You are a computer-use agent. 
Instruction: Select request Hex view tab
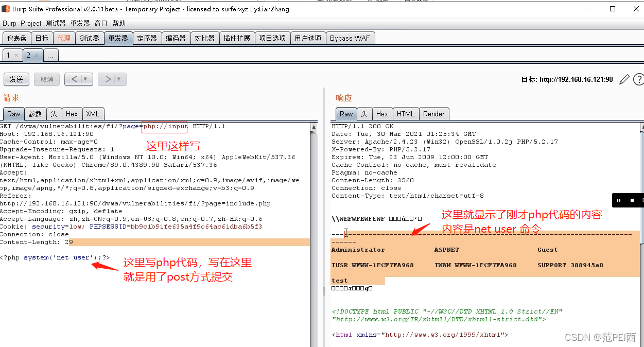click(72, 114)
